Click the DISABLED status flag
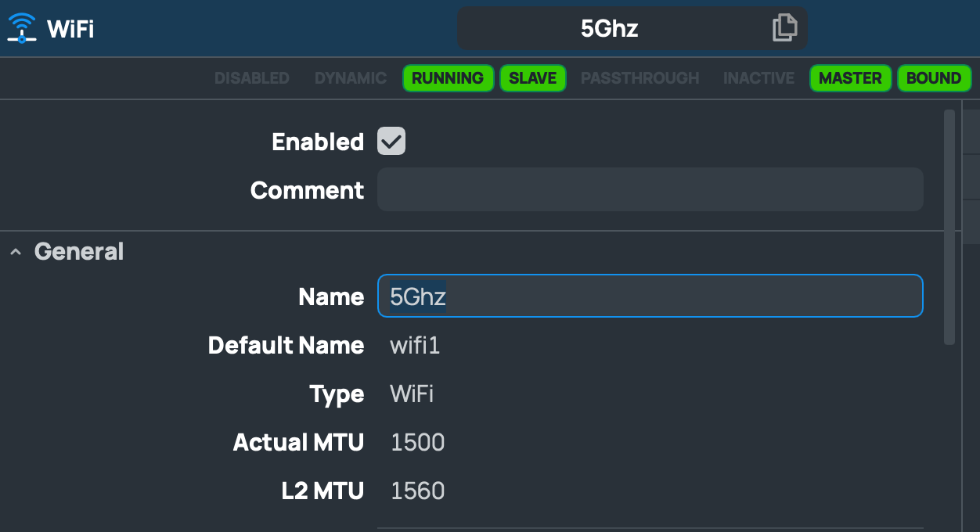The image size is (980, 532). [252, 78]
